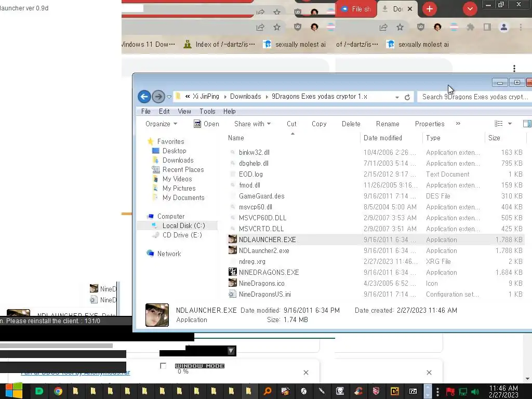
Task: Click the NineDragons.ico file icon
Action: tap(232, 283)
